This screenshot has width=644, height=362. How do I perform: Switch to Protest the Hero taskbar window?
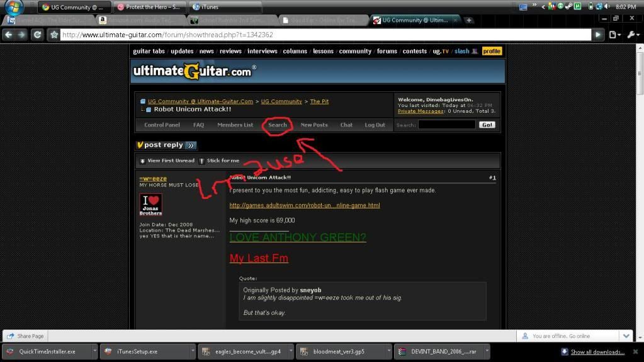pyautogui.click(x=149, y=7)
